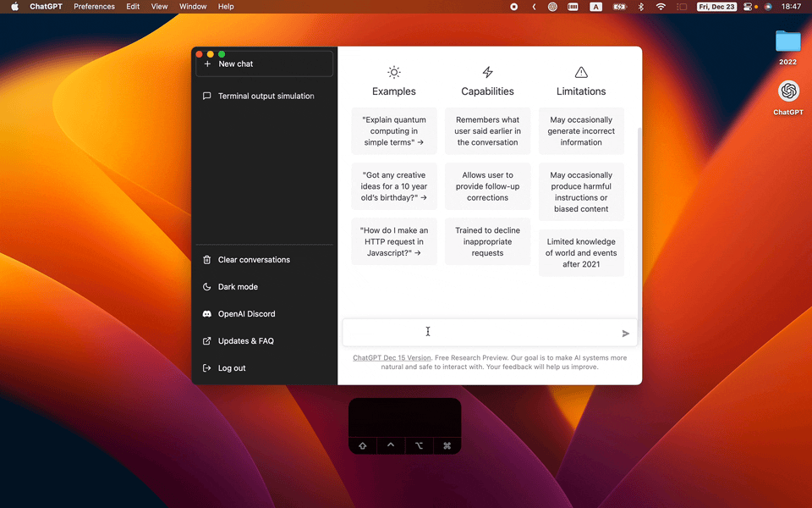Select the 10 year old's birthday example
812x508 pixels.
pos(394,186)
